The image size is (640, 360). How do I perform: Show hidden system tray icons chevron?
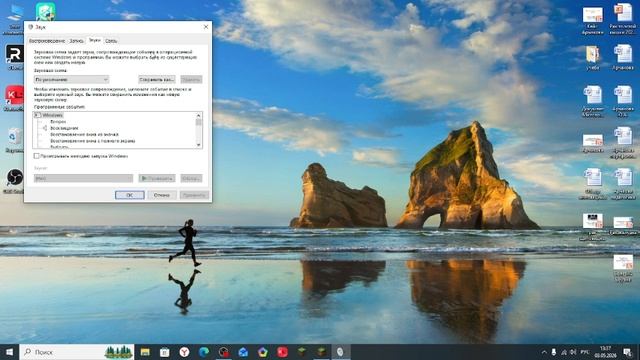(544, 352)
